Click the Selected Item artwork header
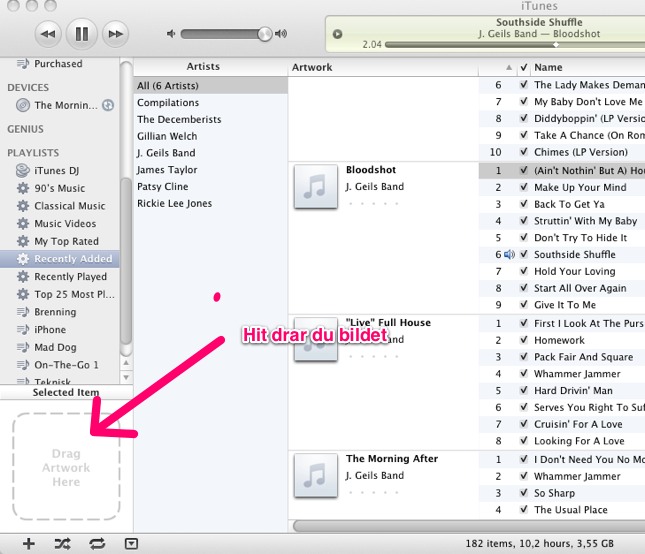The width and height of the screenshot is (645, 554). 66,392
